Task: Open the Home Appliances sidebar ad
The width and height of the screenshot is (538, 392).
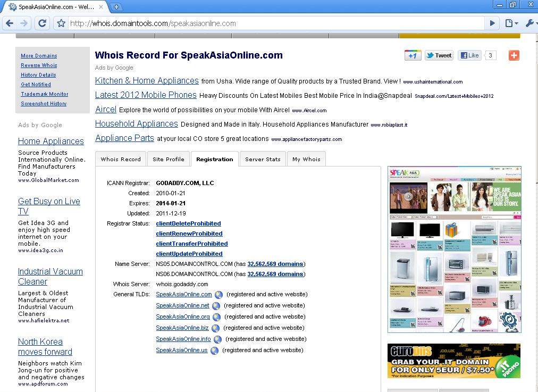Action: point(51,141)
